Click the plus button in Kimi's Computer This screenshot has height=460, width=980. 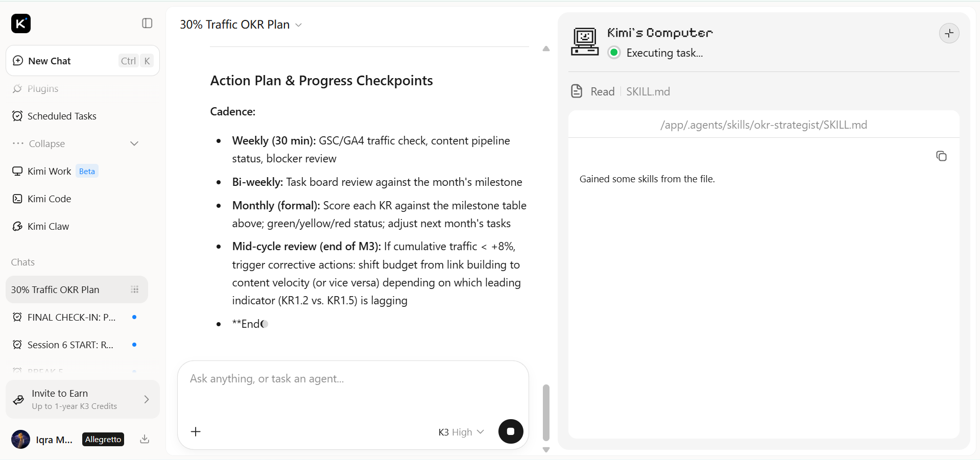tap(949, 33)
